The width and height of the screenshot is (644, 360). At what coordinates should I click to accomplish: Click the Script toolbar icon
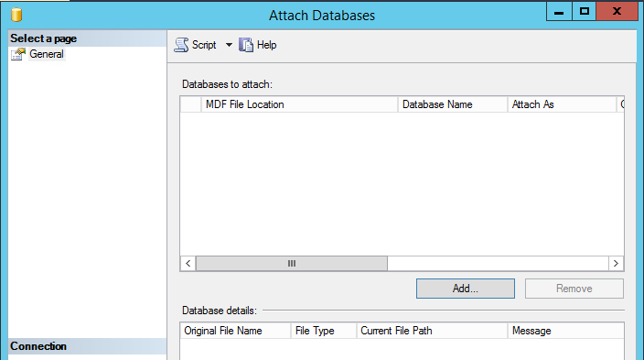(x=181, y=45)
